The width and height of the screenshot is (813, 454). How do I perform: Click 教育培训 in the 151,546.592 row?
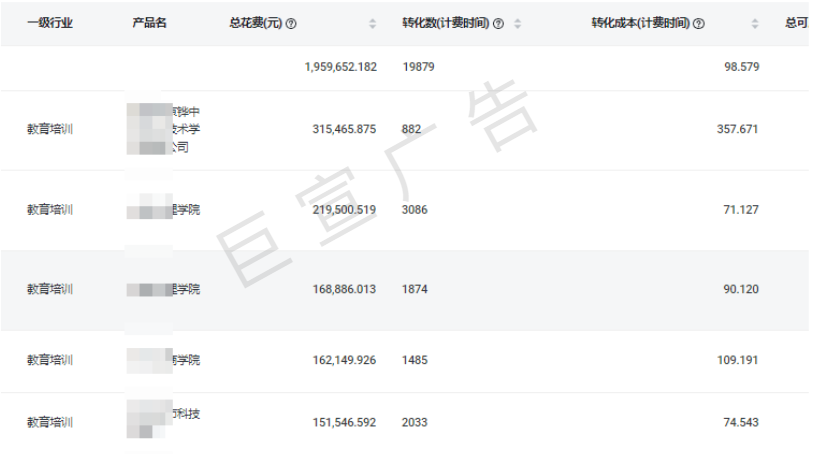(50, 422)
